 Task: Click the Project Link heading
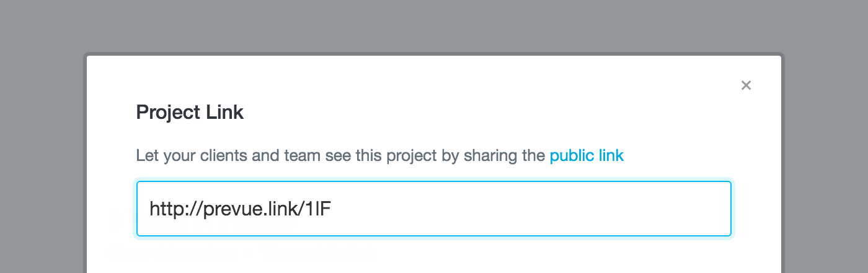[x=190, y=112]
